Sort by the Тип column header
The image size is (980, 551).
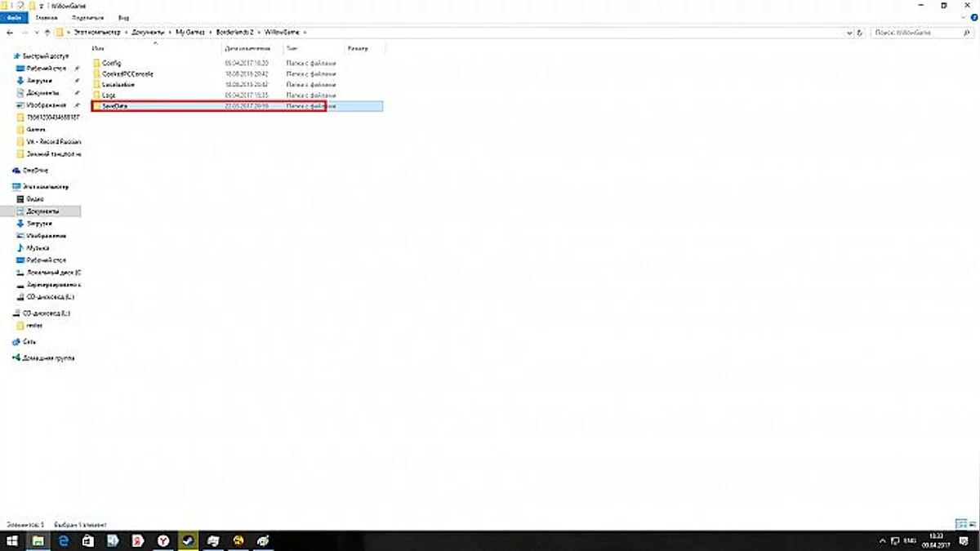coord(314,49)
